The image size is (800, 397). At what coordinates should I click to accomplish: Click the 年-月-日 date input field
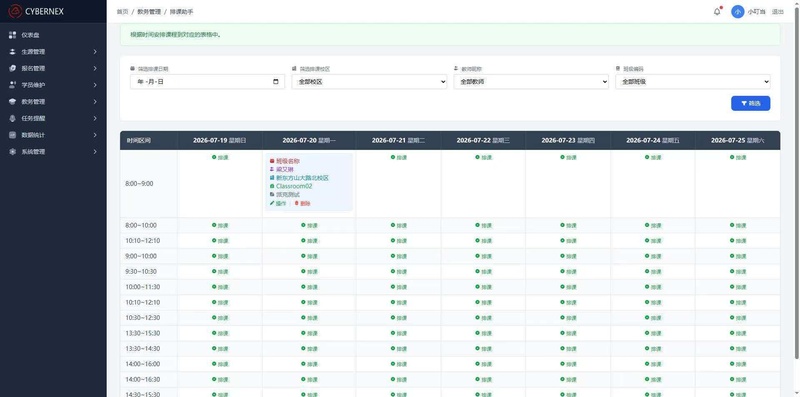(207, 82)
